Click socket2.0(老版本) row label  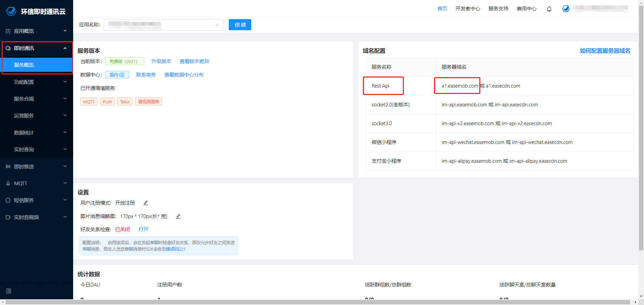click(x=390, y=105)
